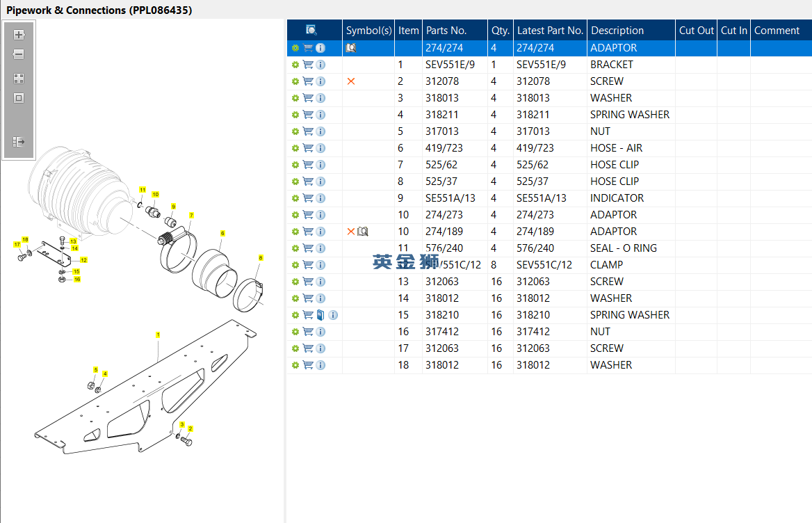This screenshot has width=812, height=523.
Task: Click the gear icon for item 13 SCREW
Action: tap(295, 282)
